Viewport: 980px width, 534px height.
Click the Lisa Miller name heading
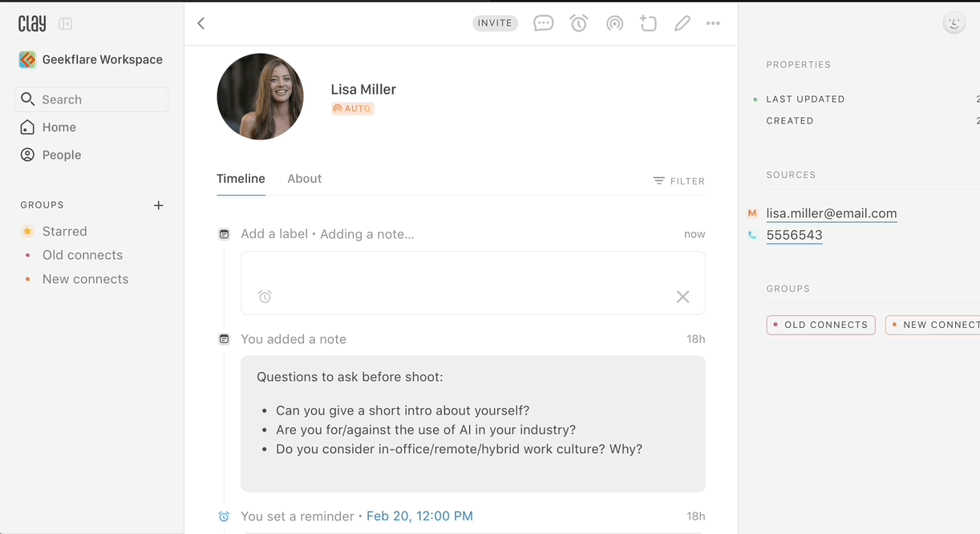[x=363, y=89]
